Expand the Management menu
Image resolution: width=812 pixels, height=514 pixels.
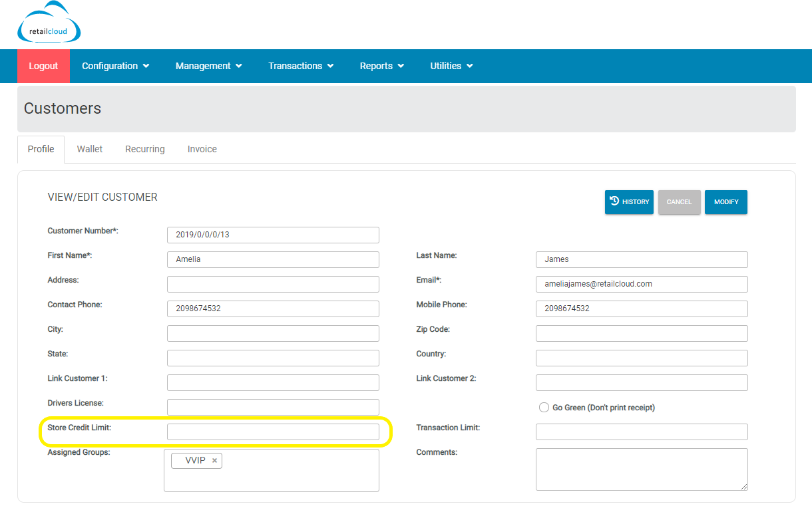209,66
